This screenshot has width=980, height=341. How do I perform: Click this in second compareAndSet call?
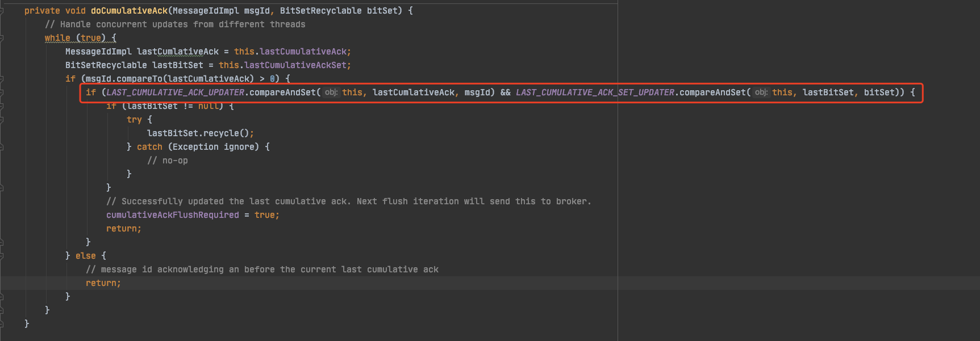(782, 92)
